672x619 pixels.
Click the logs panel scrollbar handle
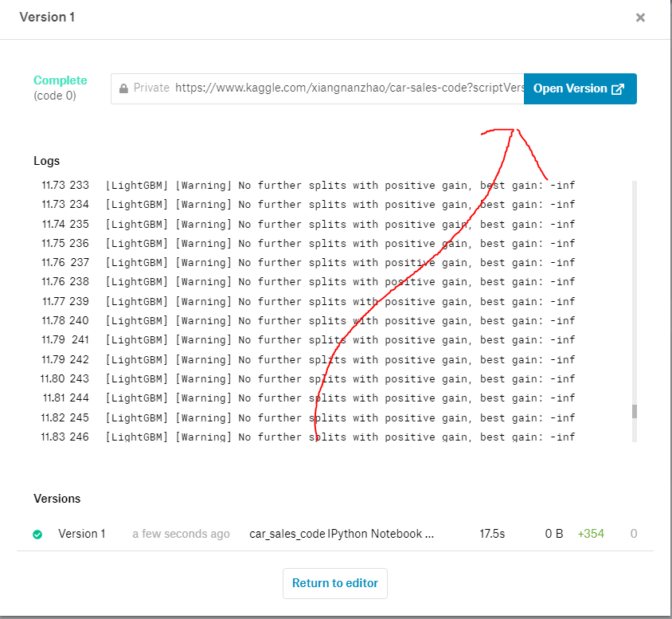tap(633, 412)
